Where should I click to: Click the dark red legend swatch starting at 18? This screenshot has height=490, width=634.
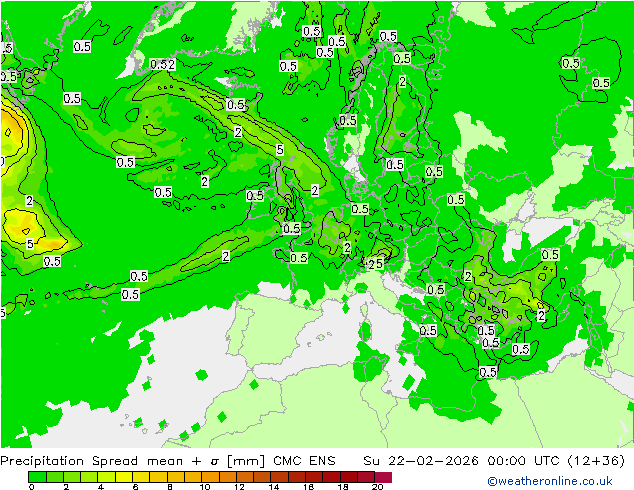click(x=349, y=477)
